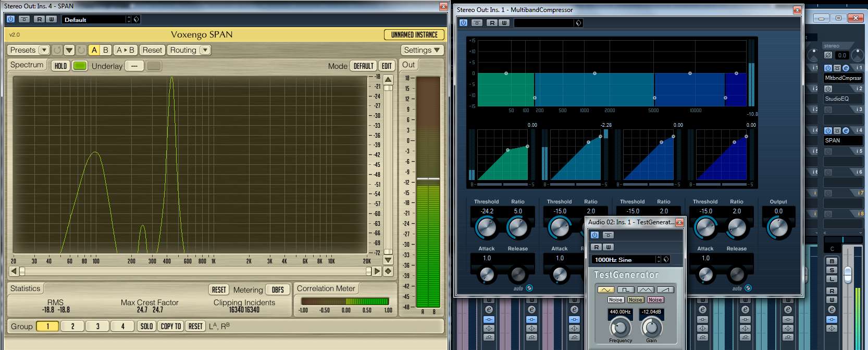Click SPAN read automation R button
Viewport: 868px width, 350px height.
click(x=40, y=19)
